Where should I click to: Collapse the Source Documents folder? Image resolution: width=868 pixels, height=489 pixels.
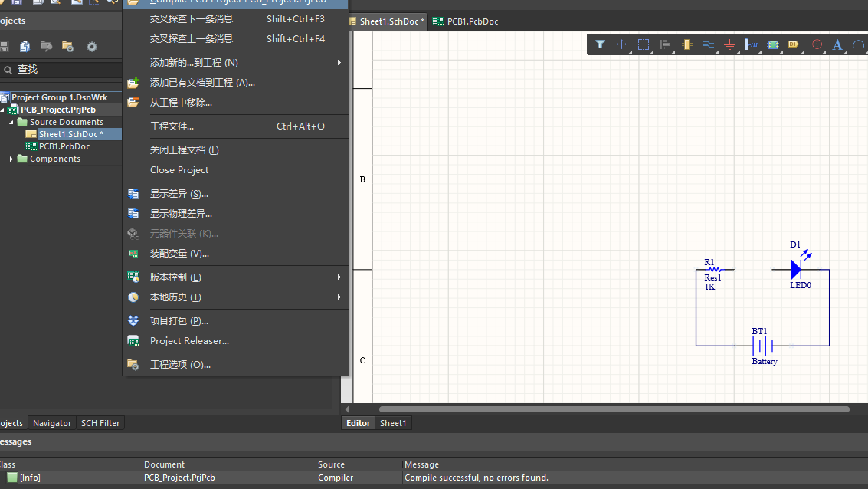(x=11, y=122)
